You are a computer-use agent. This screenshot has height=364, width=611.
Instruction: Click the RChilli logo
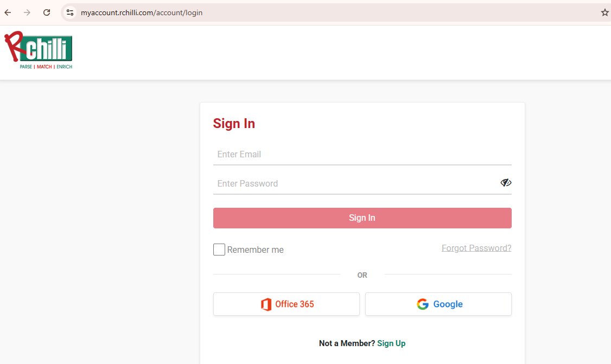tap(39, 50)
